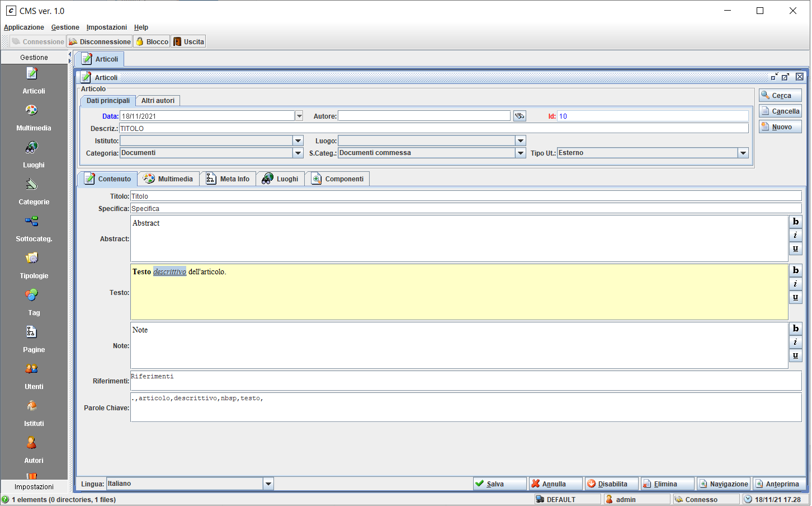This screenshot has height=506, width=812.
Task: Switch to the Dati principali tab
Action: pyautogui.click(x=108, y=101)
